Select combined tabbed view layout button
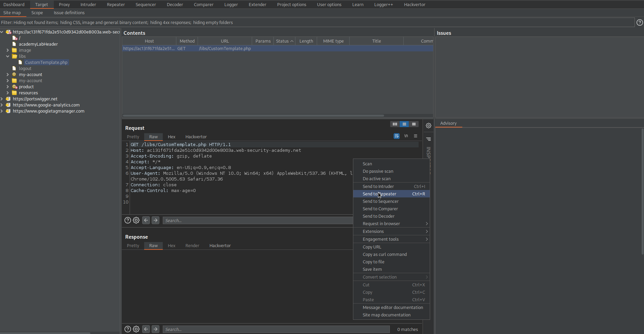Screen dimensions: 644x334 pyautogui.click(x=414, y=124)
